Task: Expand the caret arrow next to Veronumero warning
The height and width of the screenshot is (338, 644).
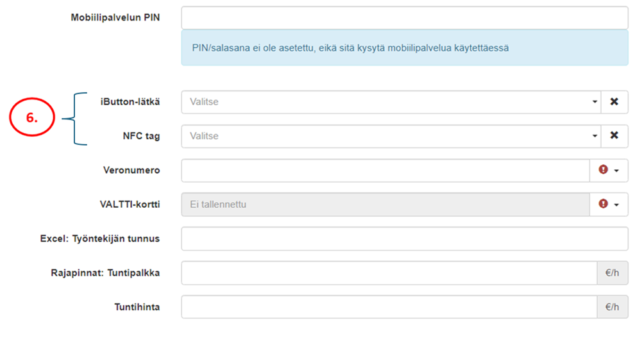Action: [617, 171]
